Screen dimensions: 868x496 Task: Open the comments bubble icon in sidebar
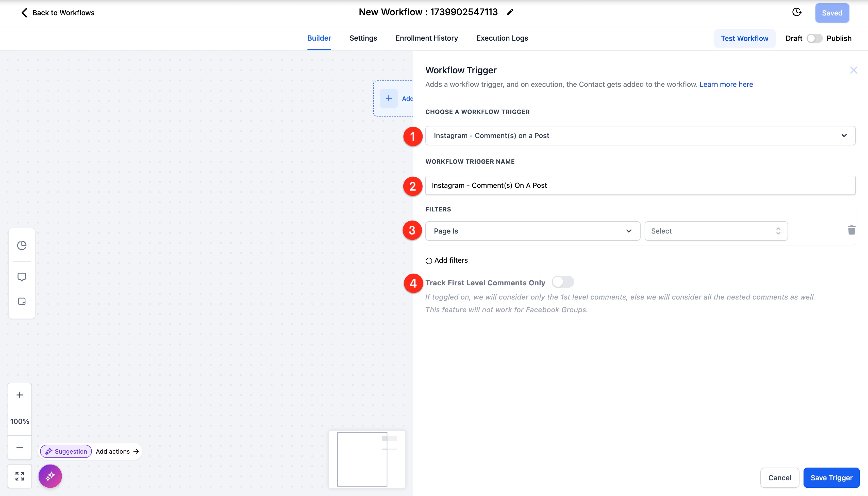(x=22, y=277)
